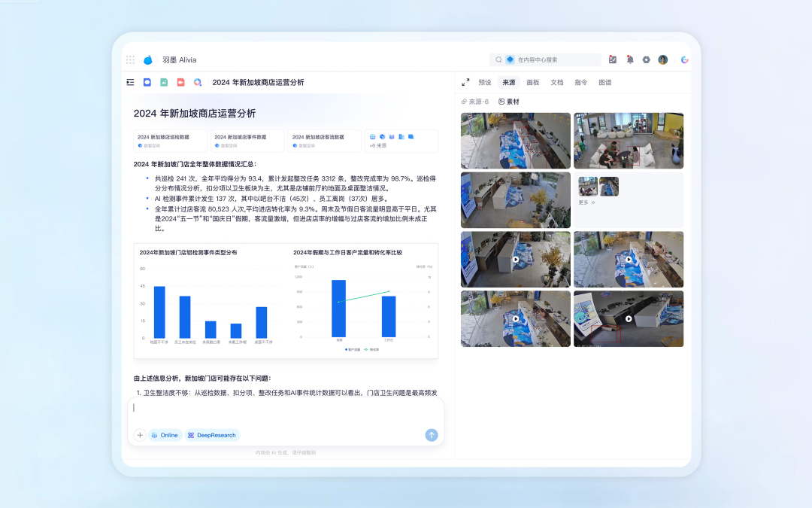
Task: Open the user avatar profile
Action: pos(663,59)
